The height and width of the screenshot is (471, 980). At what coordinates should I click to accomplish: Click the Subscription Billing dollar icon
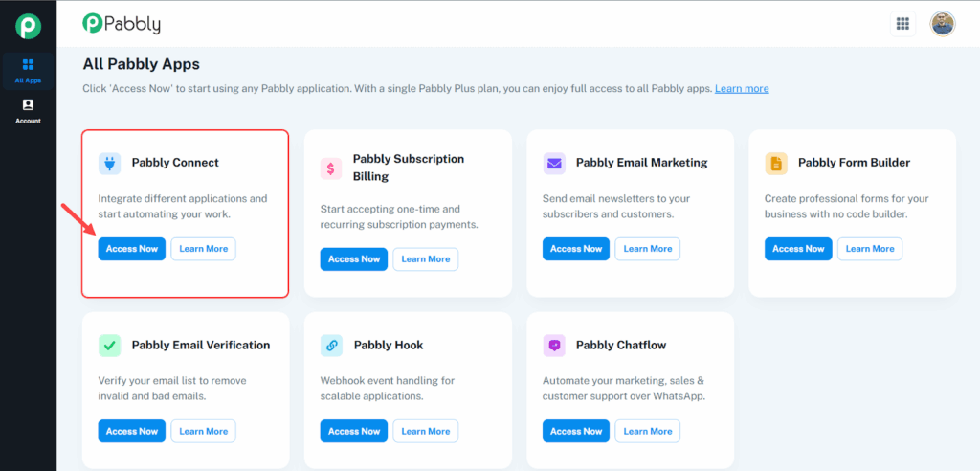(x=330, y=168)
